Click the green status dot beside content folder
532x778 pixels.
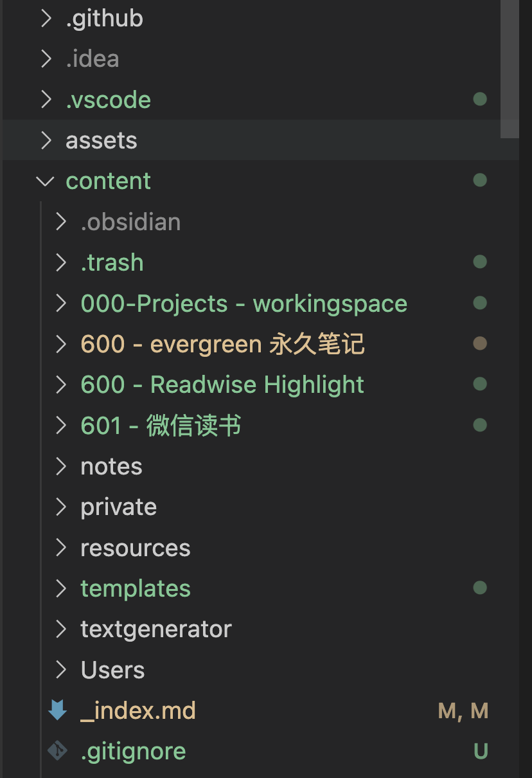click(480, 180)
